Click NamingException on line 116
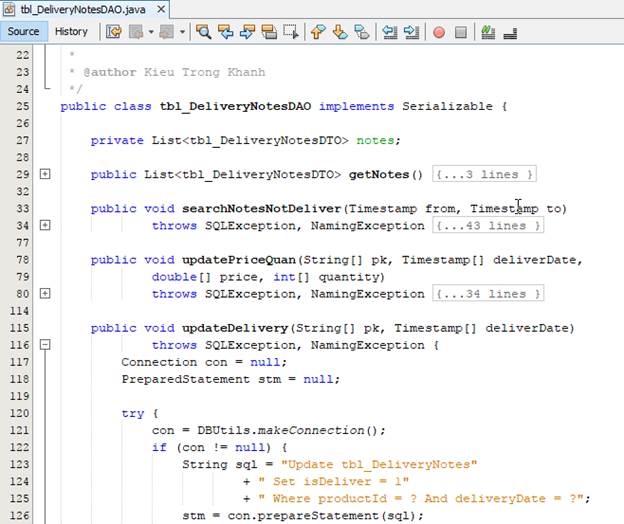The height and width of the screenshot is (524, 624). point(368,345)
